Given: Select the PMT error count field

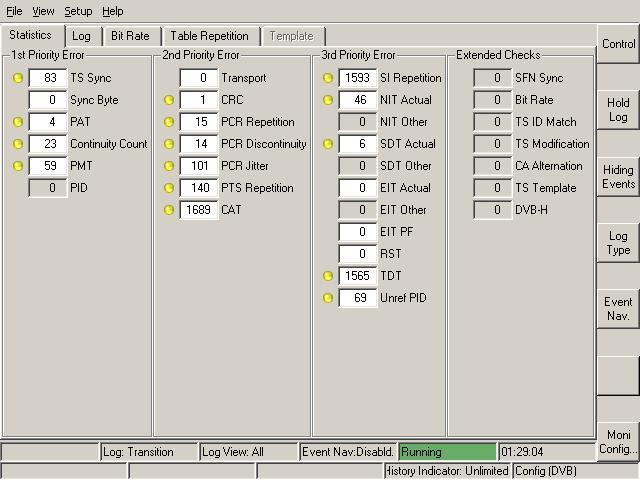Looking at the screenshot, I should (x=48, y=166).
